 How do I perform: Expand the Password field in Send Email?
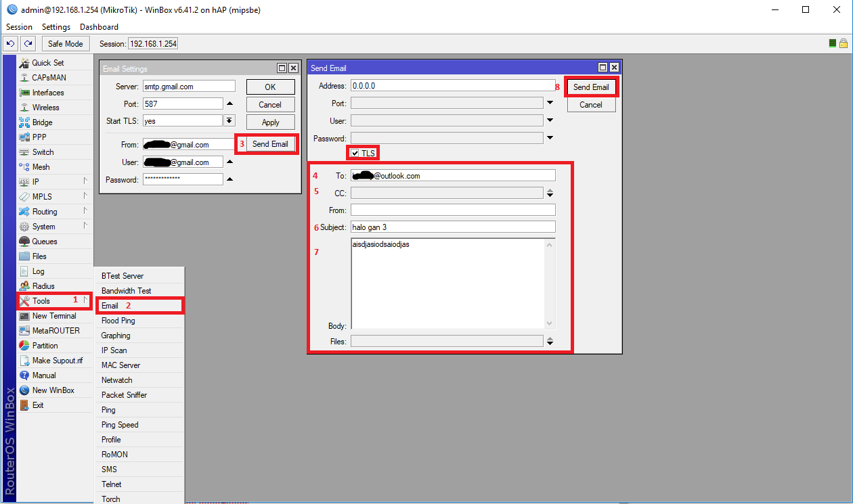pos(550,139)
